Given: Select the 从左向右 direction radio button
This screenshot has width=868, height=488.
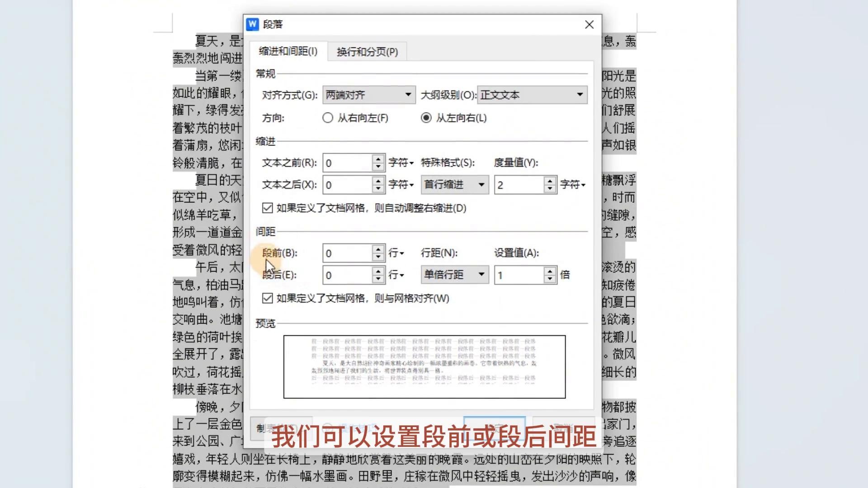Looking at the screenshot, I should (x=426, y=118).
